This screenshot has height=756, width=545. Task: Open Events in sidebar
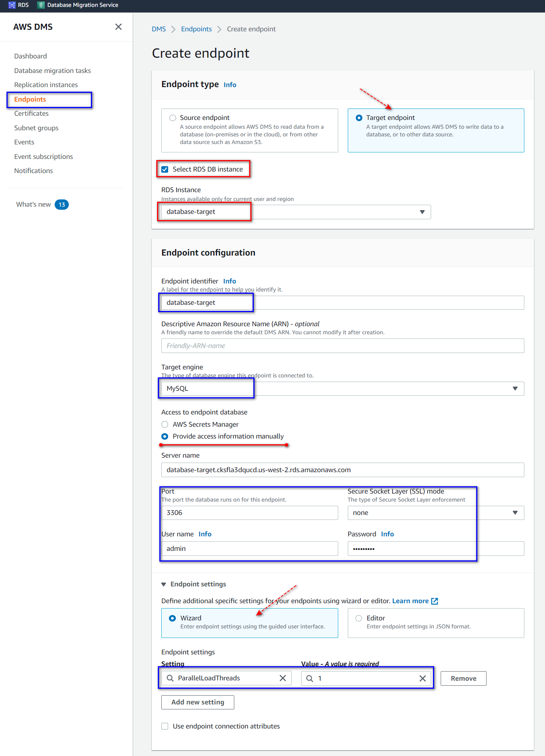coord(24,142)
